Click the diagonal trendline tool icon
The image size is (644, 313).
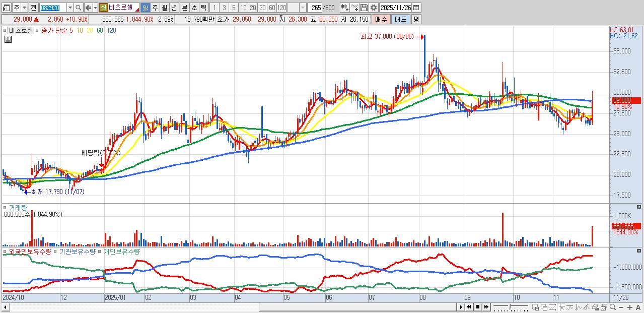pos(587,307)
